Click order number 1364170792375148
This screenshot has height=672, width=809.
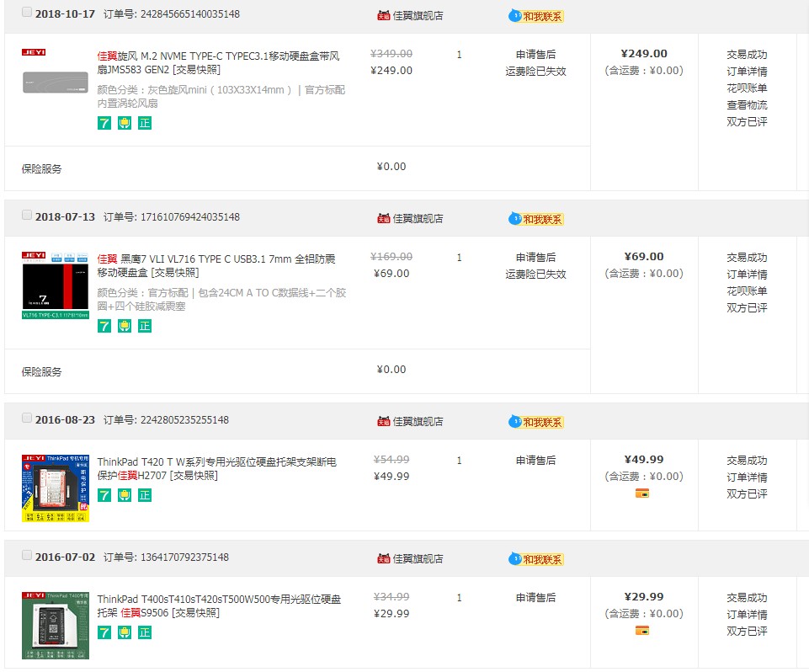pyautogui.click(x=184, y=557)
